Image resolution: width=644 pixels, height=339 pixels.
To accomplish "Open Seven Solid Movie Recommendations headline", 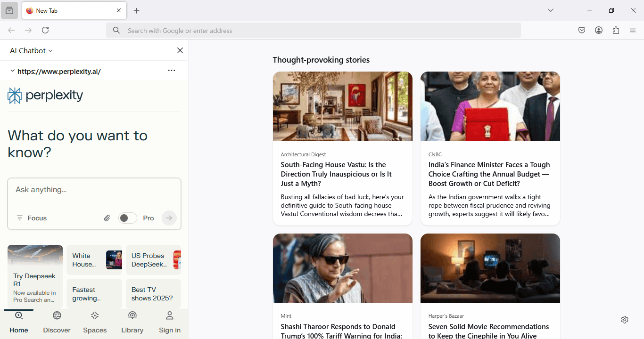I will coord(489,331).
